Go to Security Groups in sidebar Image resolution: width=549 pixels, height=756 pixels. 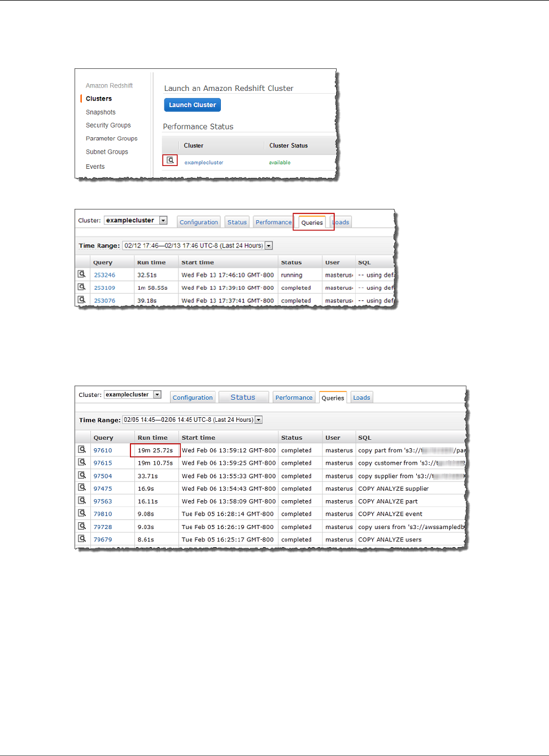pos(108,125)
